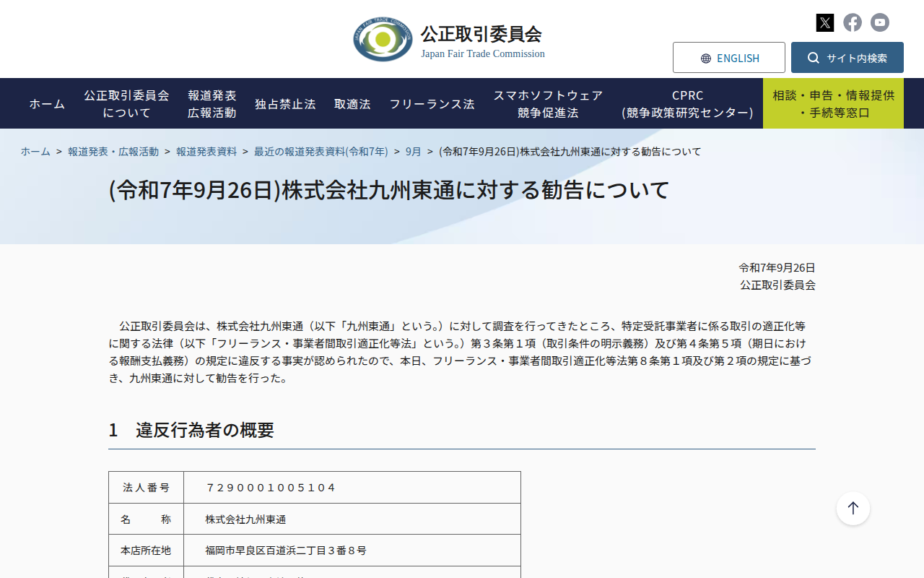Switch language with the ENGLISH button

coord(729,58)
